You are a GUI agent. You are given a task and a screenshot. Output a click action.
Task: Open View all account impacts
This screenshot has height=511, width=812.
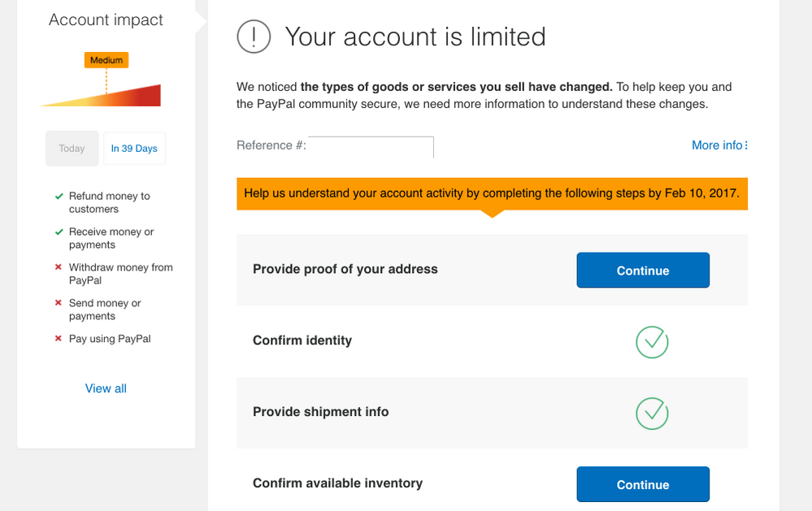106,388
